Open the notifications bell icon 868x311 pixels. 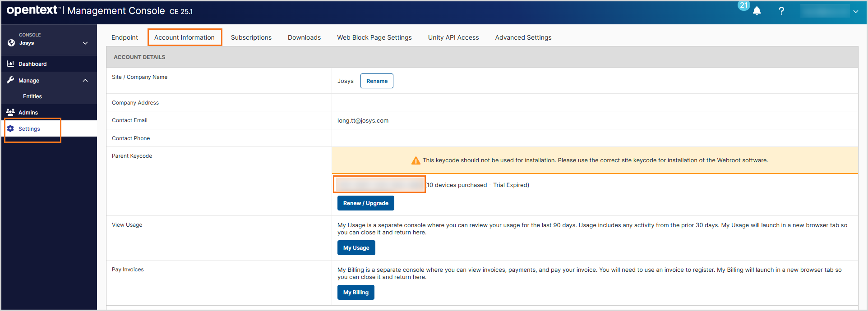(x=757, y=11)
